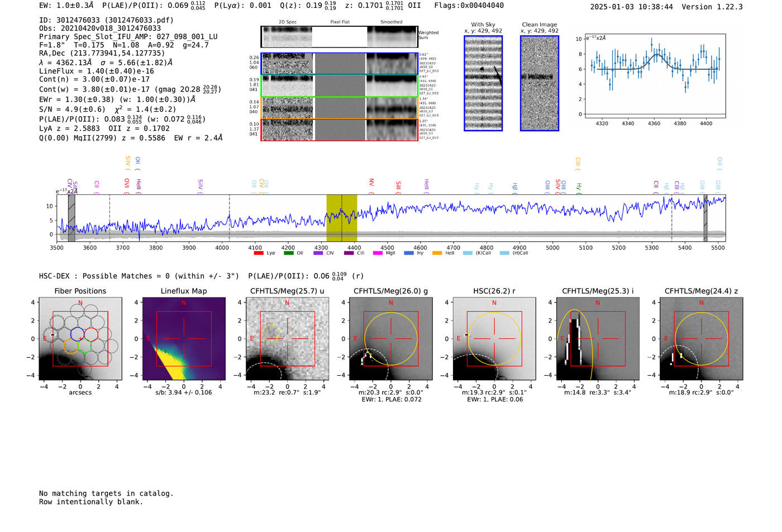This screenshot has height=532, width=782.
Task: Click the red Lyα legend swatch
Action: [x=259, y=253]
